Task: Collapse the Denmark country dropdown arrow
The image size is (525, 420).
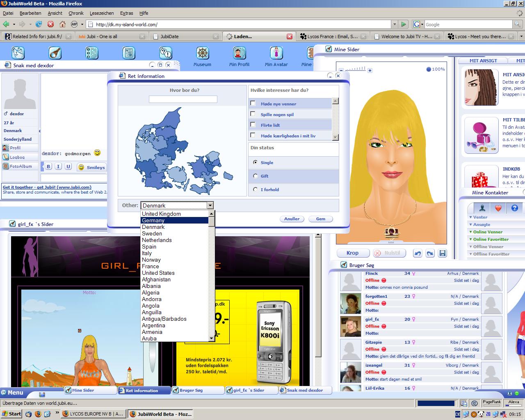Action: click(210, 205)
